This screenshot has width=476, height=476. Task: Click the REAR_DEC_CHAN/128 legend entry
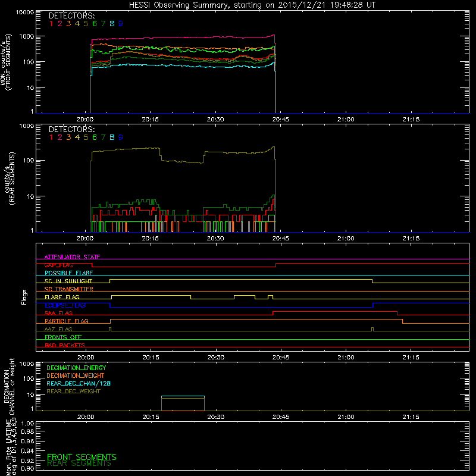click(x=79, y=383)
